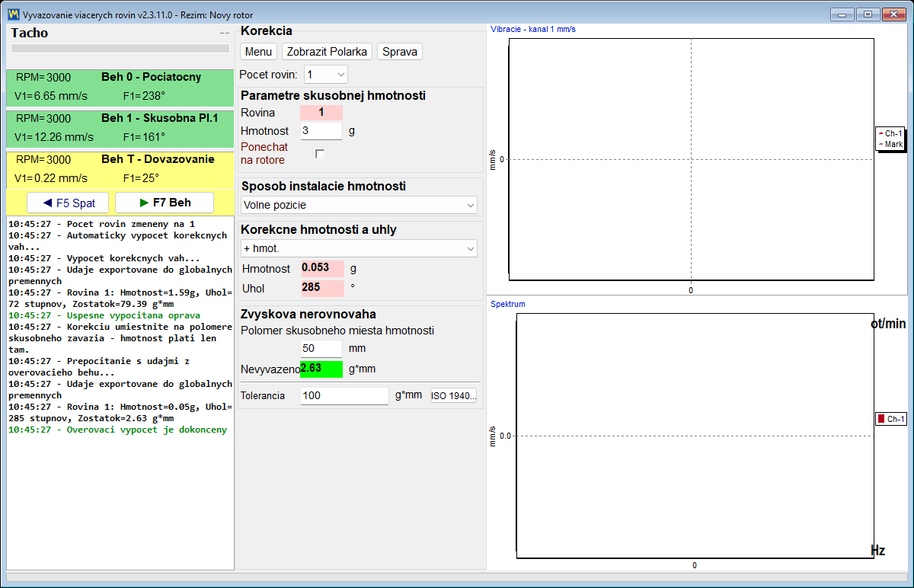Close the Vyvazovanie viacerych rovin window
Viewport: 914px width, 588px height.
click(893, 14)
